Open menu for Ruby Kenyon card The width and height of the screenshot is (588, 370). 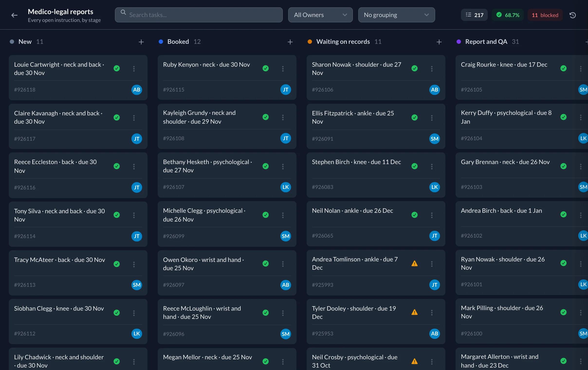pyautogui.click(x=283, y=69)
